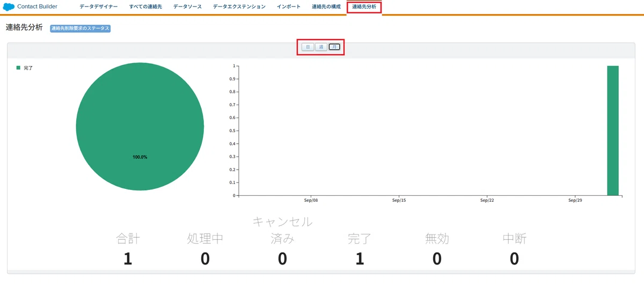Go to the データエクステンション tab
Image resolution: width=644 pixels, height=286 pixels.
click(x=239, y=7)
